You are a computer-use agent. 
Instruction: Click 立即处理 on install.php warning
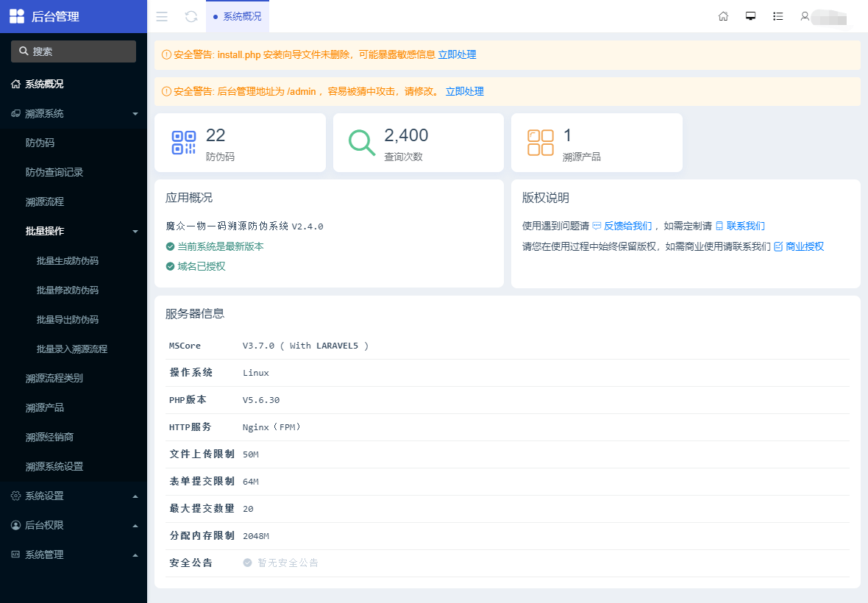tap(458, 54)
